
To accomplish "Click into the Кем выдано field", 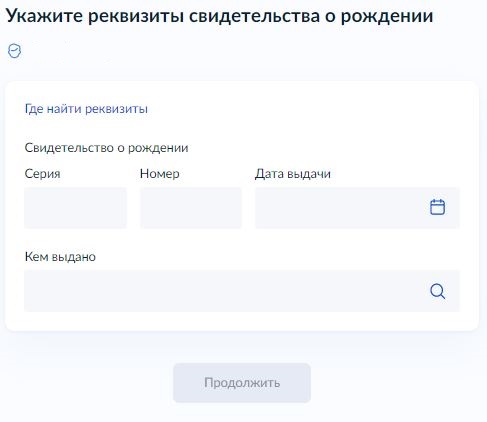I will coord(242,291).
